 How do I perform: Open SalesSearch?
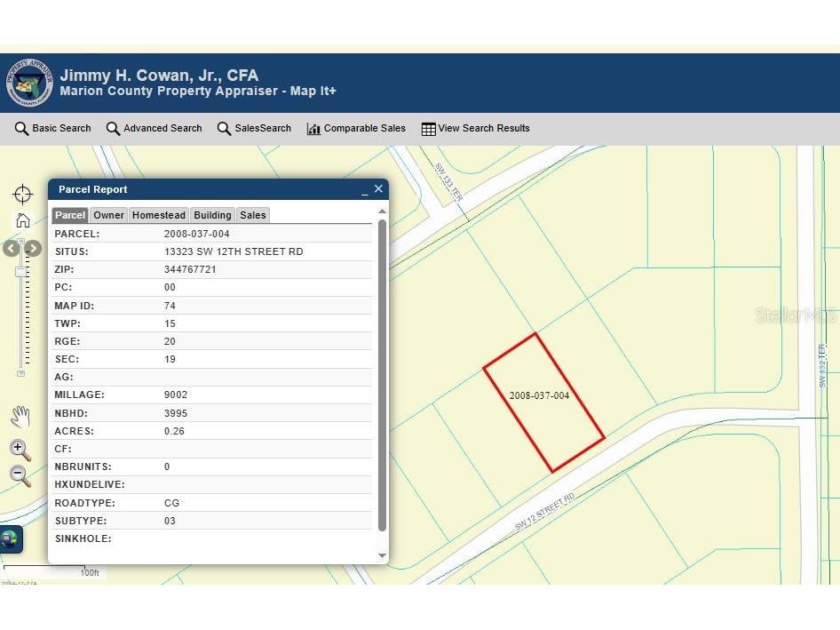coord(254,129)
